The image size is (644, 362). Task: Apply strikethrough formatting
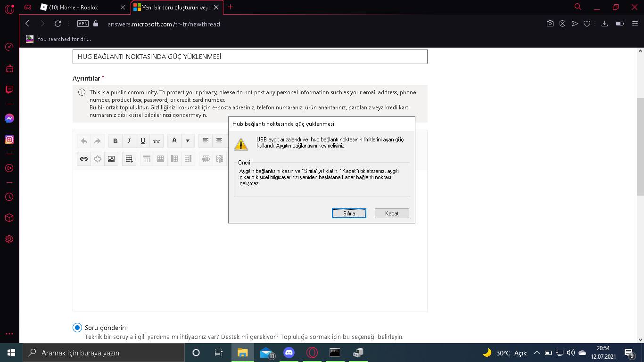[x=157, y=141]
